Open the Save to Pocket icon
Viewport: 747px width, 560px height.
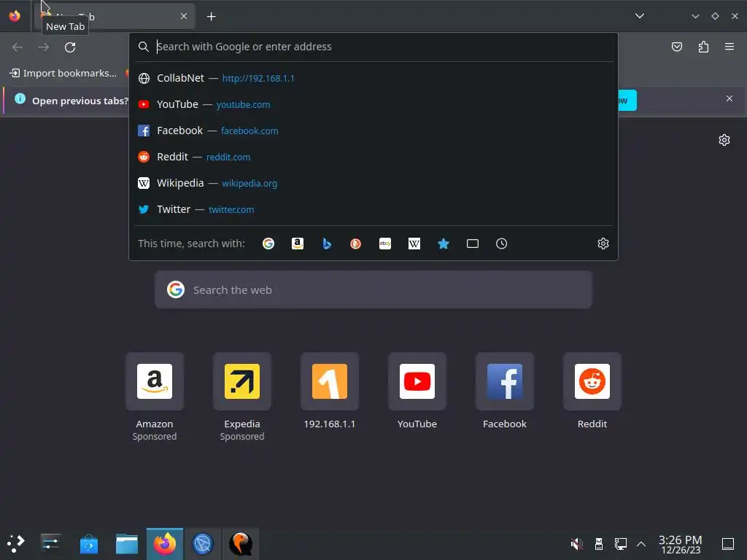click(676, 47)
